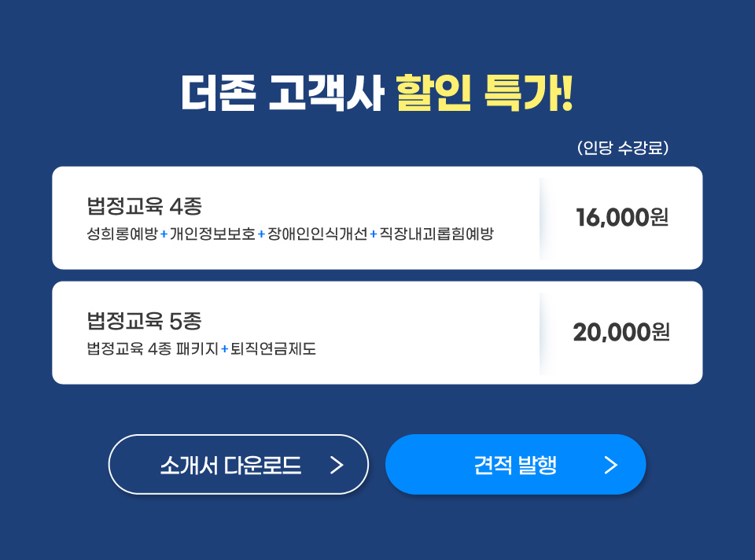Click the 직장내괴롭힘예방 course text
Image resolution: width=755 pixels, height=560 pixels.
436,234
